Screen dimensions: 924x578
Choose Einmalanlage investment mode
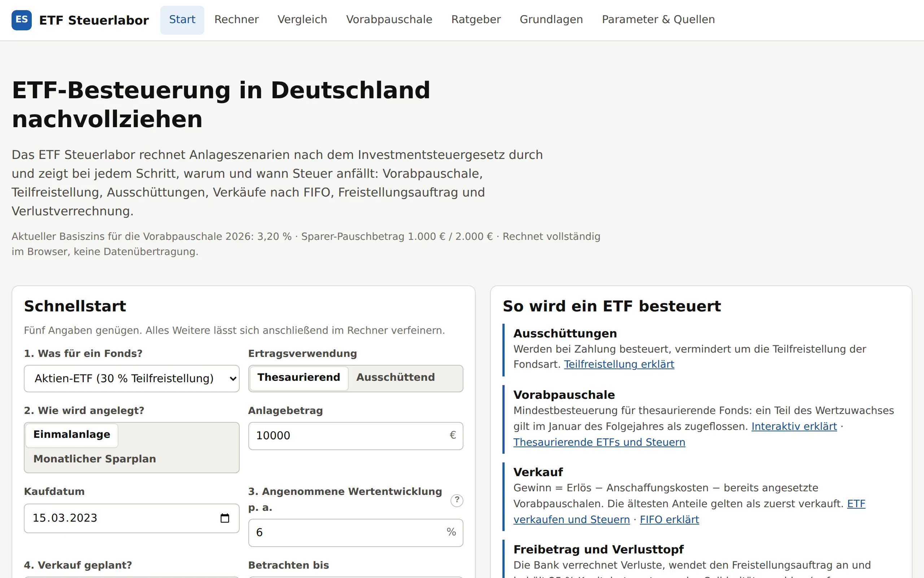pyautogui.click(x=72, y=435)
